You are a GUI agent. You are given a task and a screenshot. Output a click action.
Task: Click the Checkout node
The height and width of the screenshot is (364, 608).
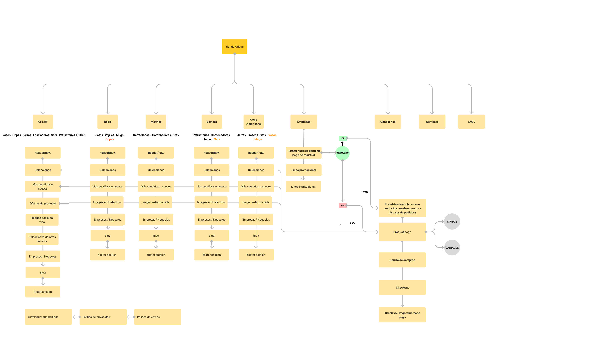tap(402, 287)
